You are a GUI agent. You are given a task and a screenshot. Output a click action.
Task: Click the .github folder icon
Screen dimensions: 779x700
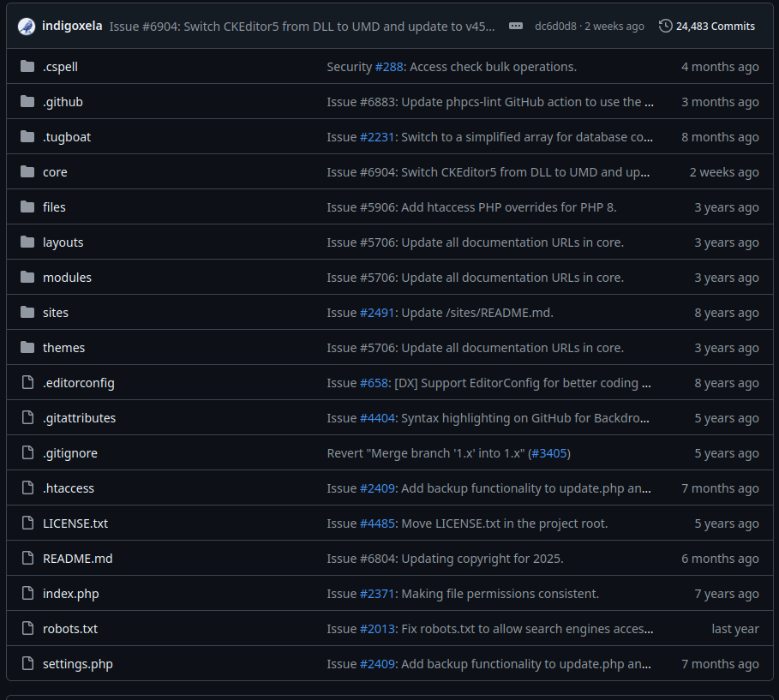[27, 102]
